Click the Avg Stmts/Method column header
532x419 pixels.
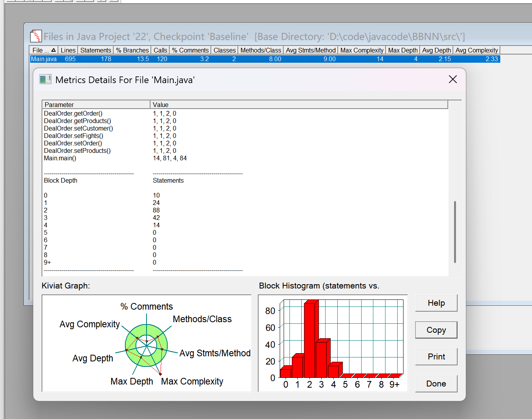(x=311, y=50)
